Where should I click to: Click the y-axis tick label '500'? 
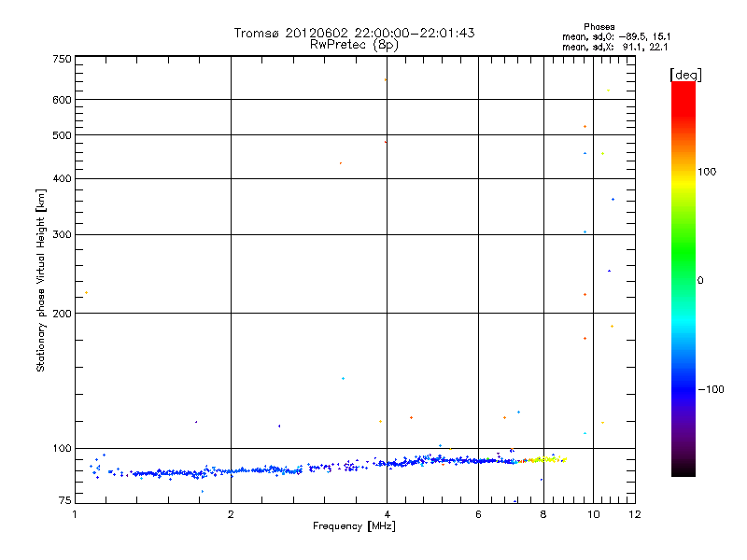pos(62,135)
